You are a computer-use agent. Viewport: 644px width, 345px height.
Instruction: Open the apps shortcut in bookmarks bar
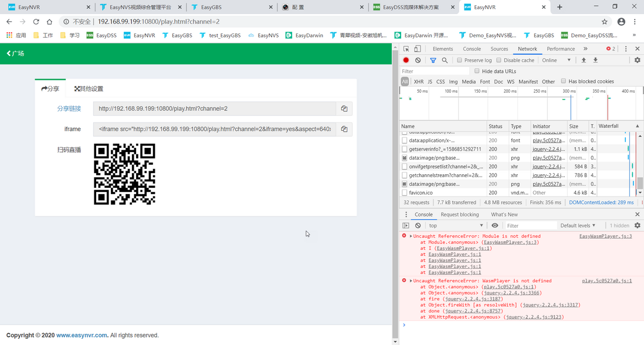tap(16, 35)
